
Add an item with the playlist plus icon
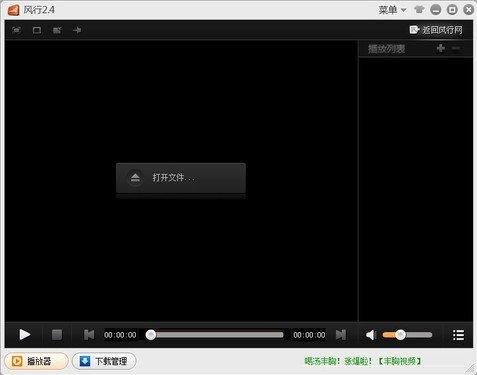[441, 48]
